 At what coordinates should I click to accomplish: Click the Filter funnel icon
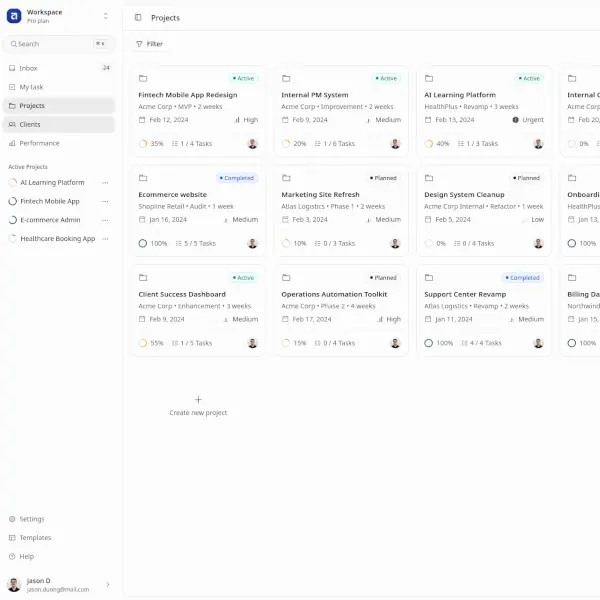pyautogui.click(x=139, y=44)
